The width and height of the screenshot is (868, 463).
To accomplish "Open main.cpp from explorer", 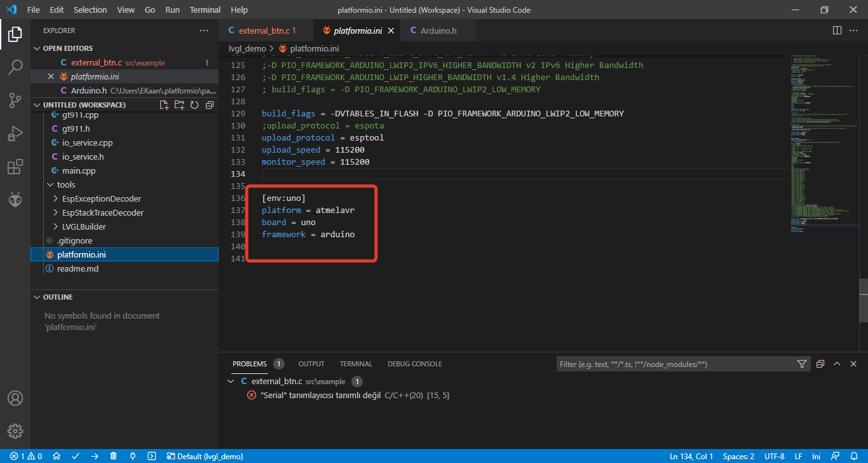I will pyautogui.click(x=79, y=170).
